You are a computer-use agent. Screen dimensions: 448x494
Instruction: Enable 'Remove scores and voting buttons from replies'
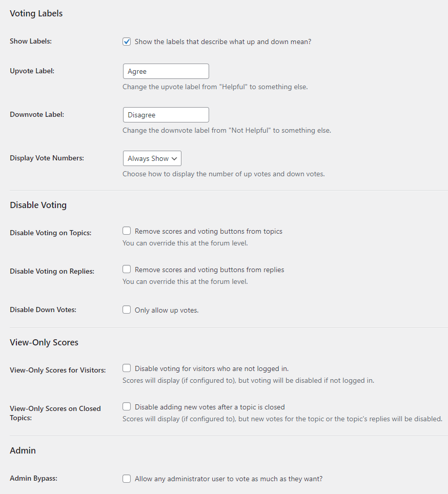tap(127, 269)
